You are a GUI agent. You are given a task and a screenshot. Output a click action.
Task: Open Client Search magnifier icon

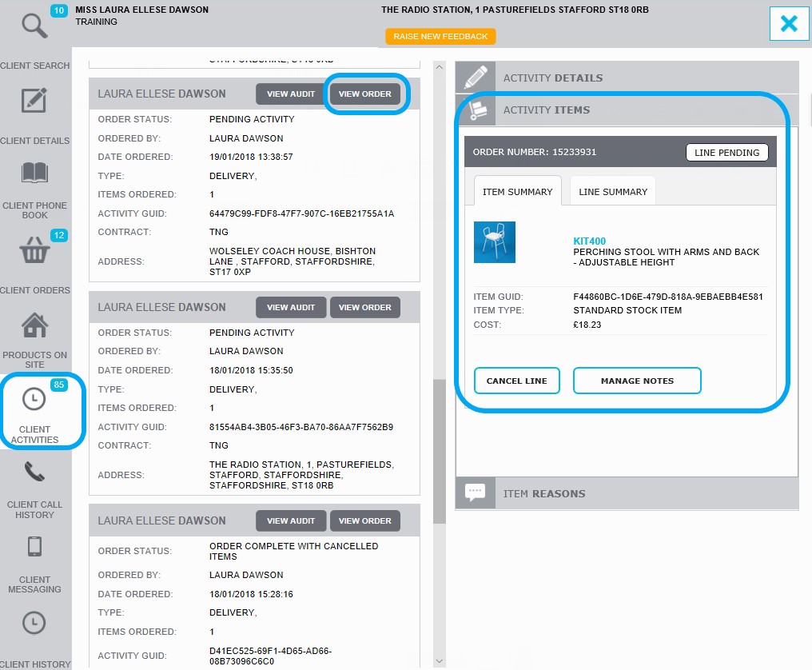pyautogui.click(x=34, y=26)
